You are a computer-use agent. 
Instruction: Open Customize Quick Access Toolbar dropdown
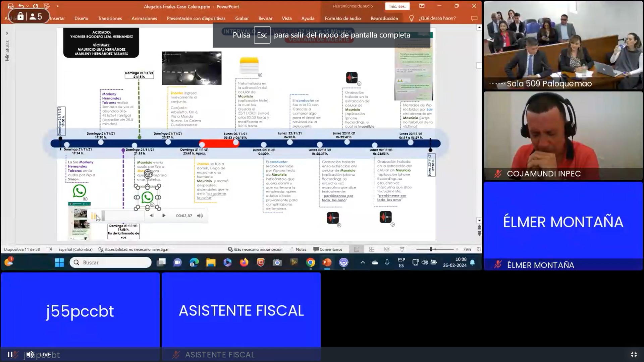58,6
